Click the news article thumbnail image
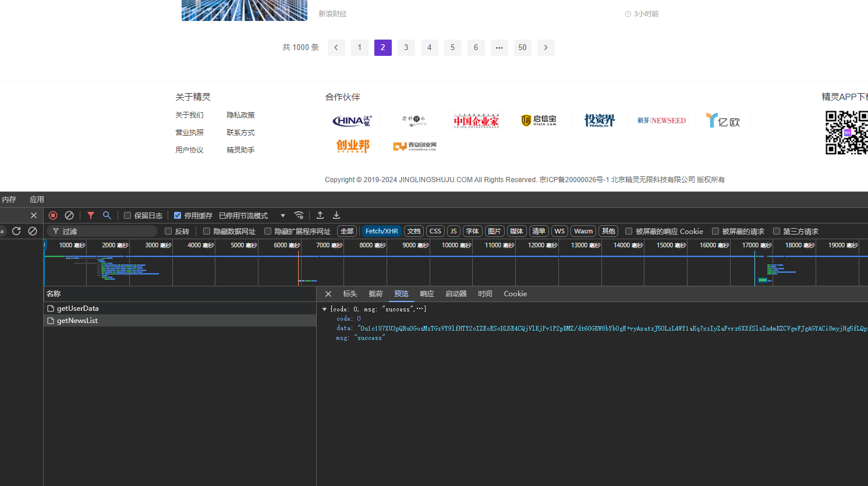The image size is (868, 486). (245, 10)
